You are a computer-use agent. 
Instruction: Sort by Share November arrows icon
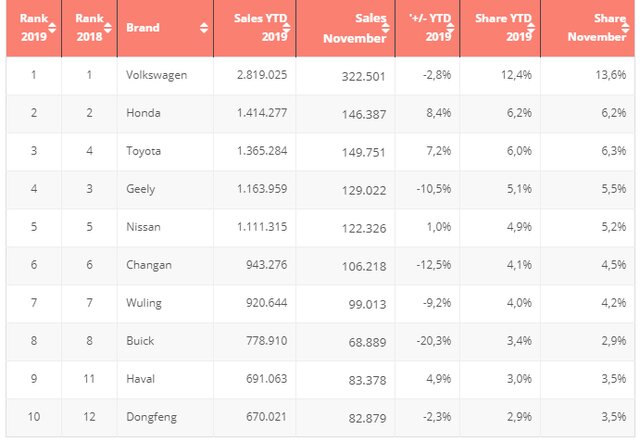point(625,28)
